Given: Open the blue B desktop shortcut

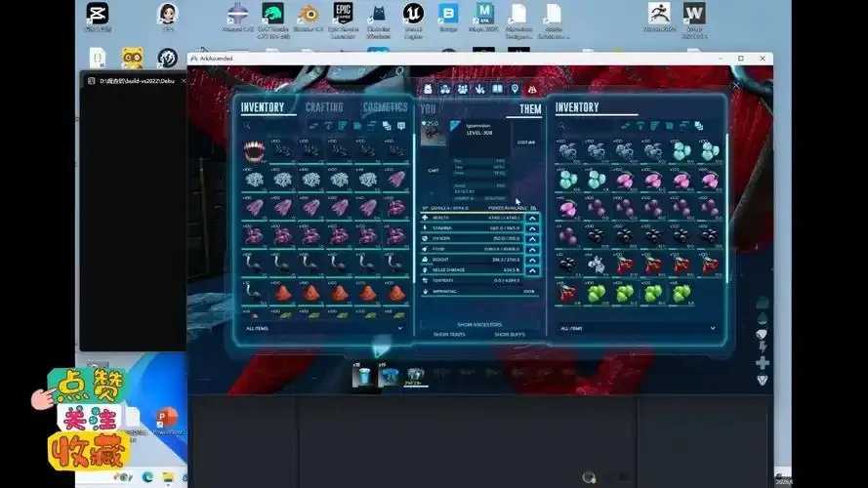Looking at the screenshot, I should [448, 18].
